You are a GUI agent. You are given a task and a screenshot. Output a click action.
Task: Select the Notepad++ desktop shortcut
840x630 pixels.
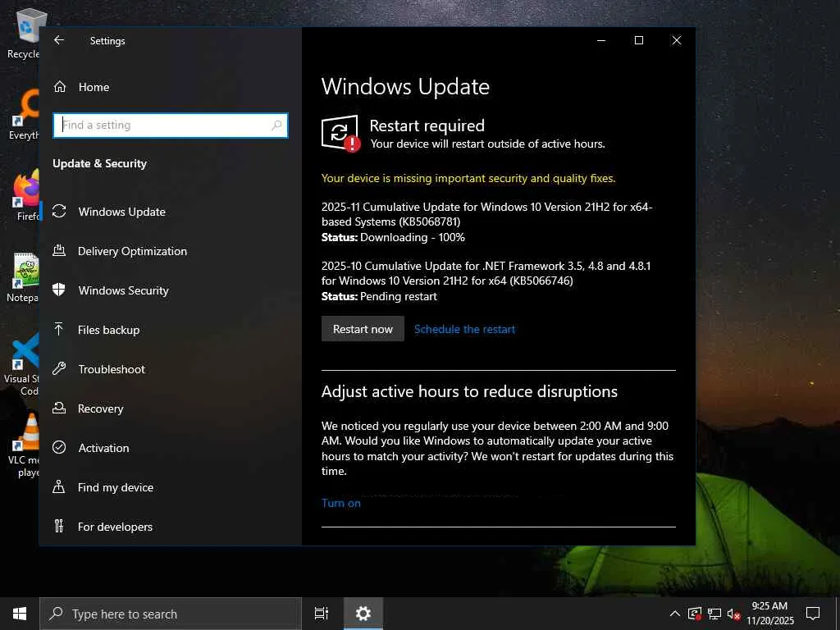click(24, 277)
